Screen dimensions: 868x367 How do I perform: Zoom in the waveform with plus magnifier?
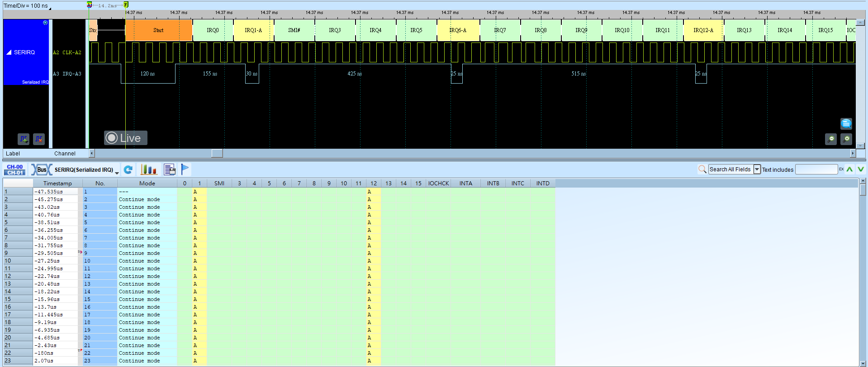846,139
